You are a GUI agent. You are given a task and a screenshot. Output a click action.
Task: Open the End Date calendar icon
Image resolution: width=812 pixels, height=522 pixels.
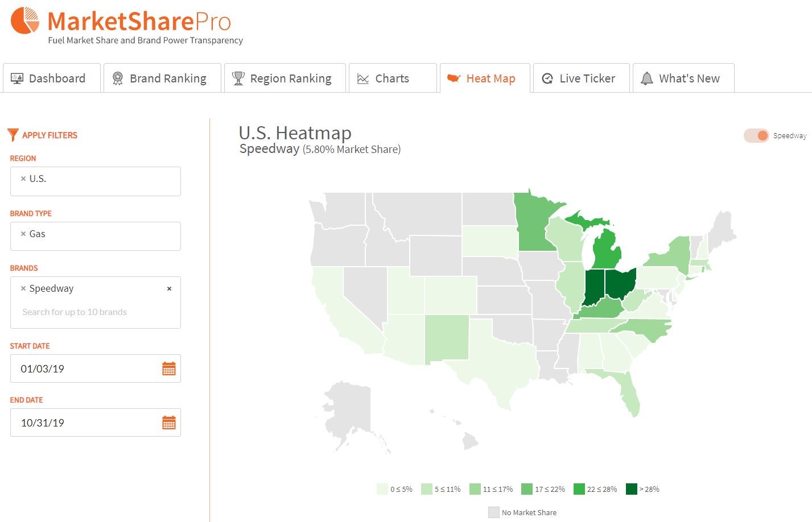(x=169, y=422)
